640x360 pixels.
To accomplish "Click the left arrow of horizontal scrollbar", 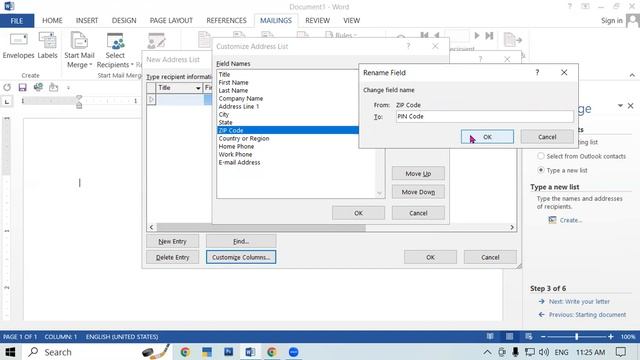I will click(151, 227).
